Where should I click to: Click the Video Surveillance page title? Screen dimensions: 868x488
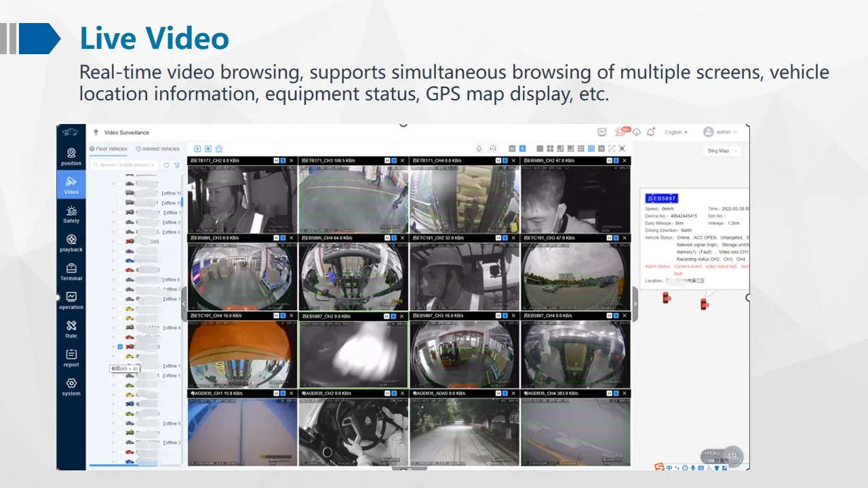coord(126,132)
